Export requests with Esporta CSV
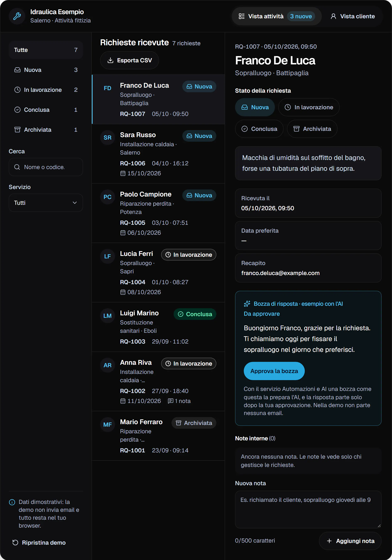 click(x=129, y=60)
